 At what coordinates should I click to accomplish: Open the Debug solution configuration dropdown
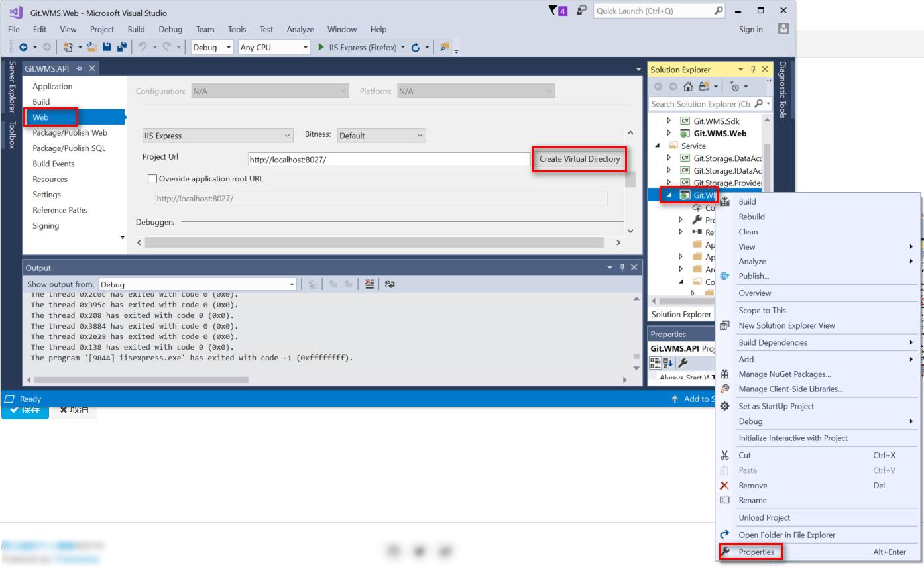tap(212, 47)
